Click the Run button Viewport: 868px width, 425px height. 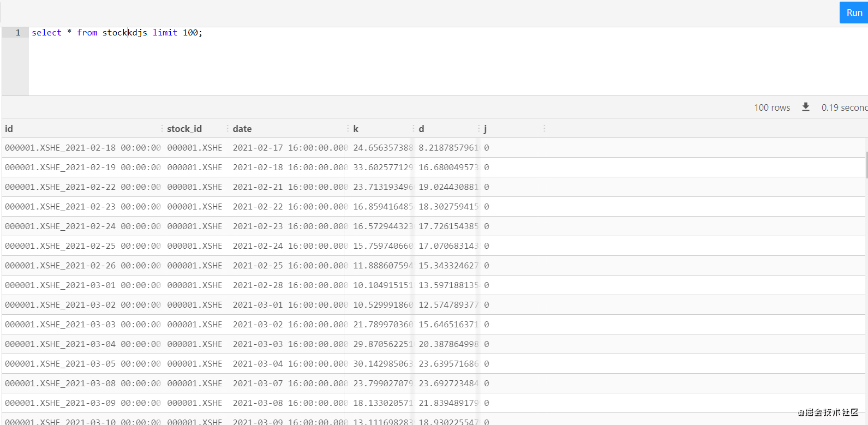coord(854,13)
